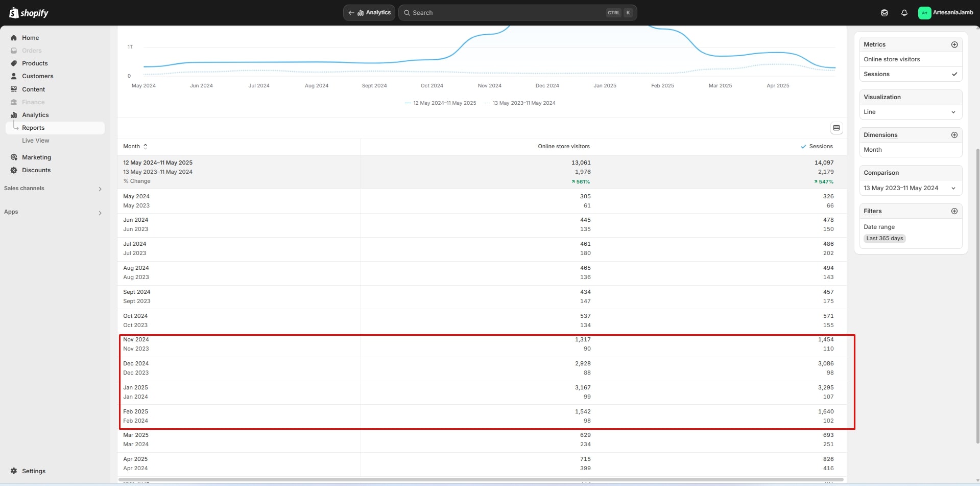The image size is (980, 486).
Task: Click the Analytics back button in the top bar
Action: click(x=369, y=13)
